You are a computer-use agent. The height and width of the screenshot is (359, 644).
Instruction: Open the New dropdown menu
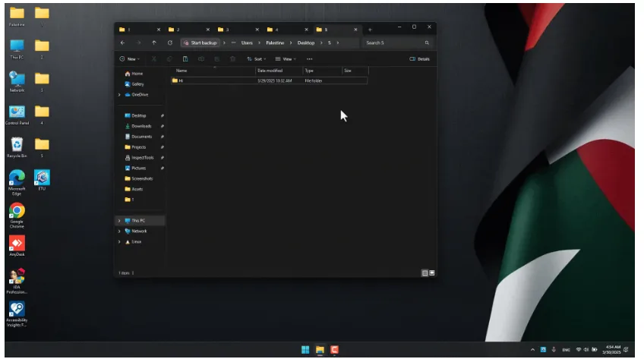pyautogui.click(x=129, y=59)
